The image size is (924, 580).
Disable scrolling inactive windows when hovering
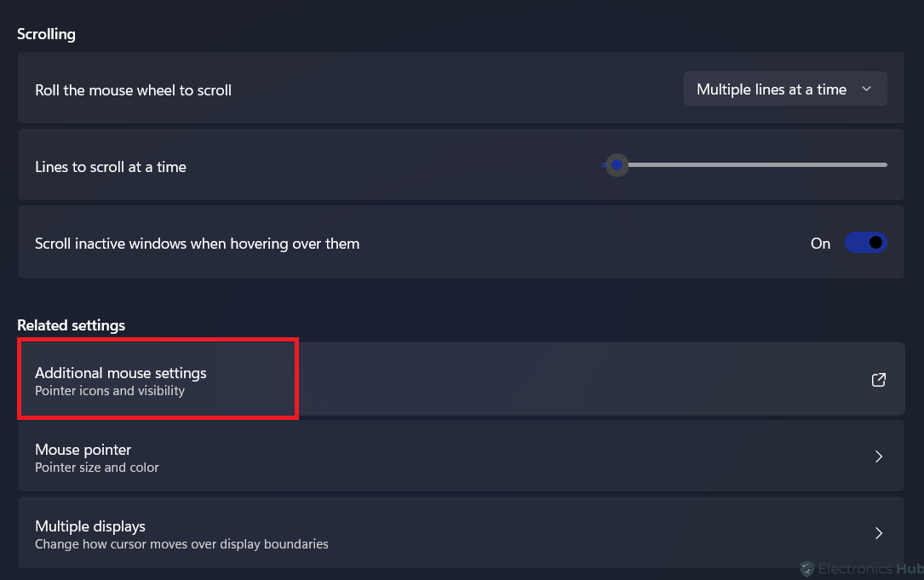(x=865, y=243)
